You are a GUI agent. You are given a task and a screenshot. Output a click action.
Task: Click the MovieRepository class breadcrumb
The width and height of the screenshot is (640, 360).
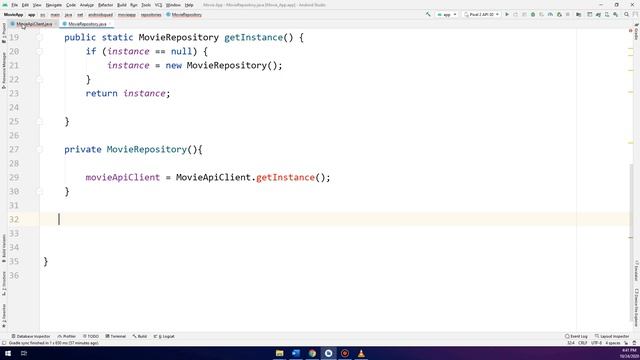[184, 15]
